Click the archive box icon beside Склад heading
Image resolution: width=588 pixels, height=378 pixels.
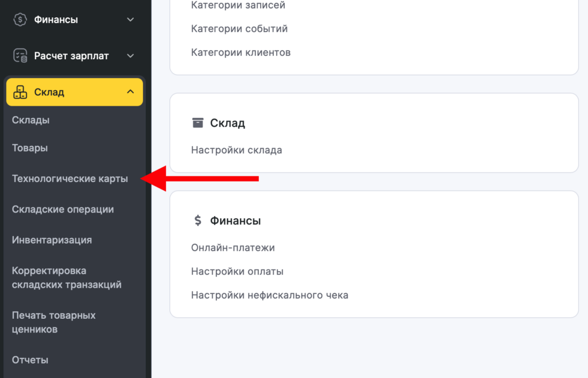198,123
